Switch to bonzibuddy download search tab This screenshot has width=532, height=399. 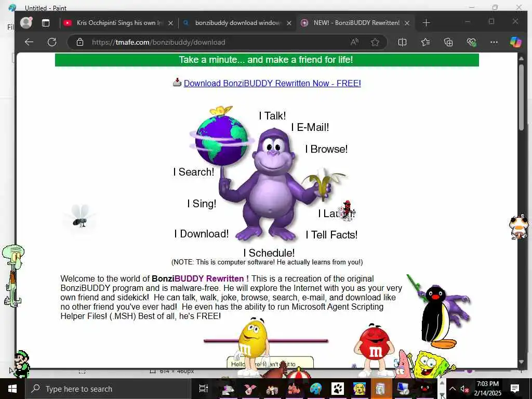tap(237, 23)
